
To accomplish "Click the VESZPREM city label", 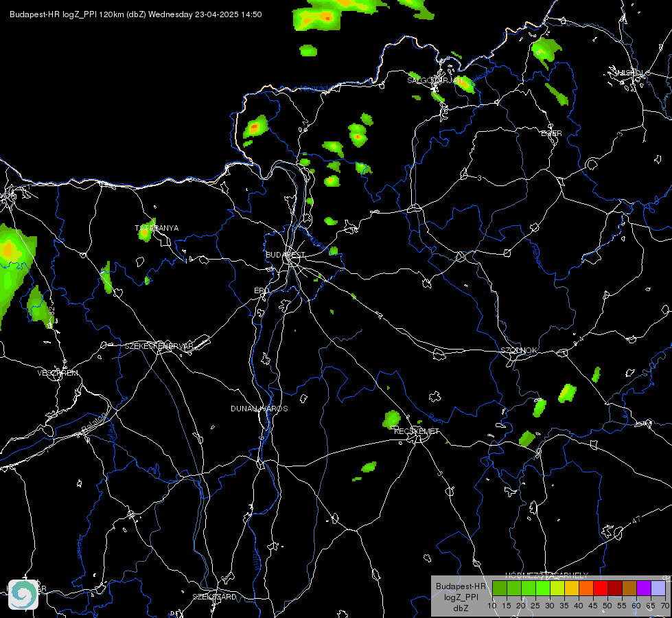I will point(58,373).
